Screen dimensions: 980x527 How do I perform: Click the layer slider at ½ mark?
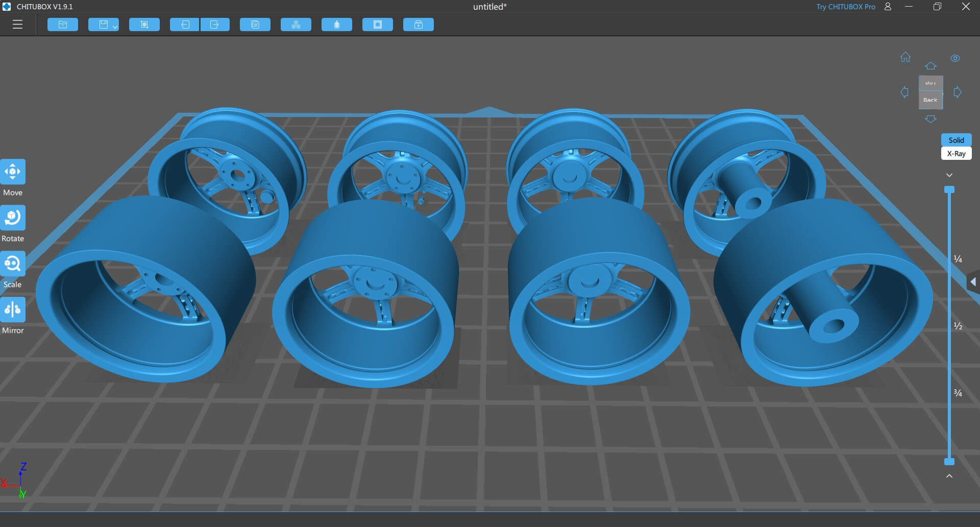949,326
